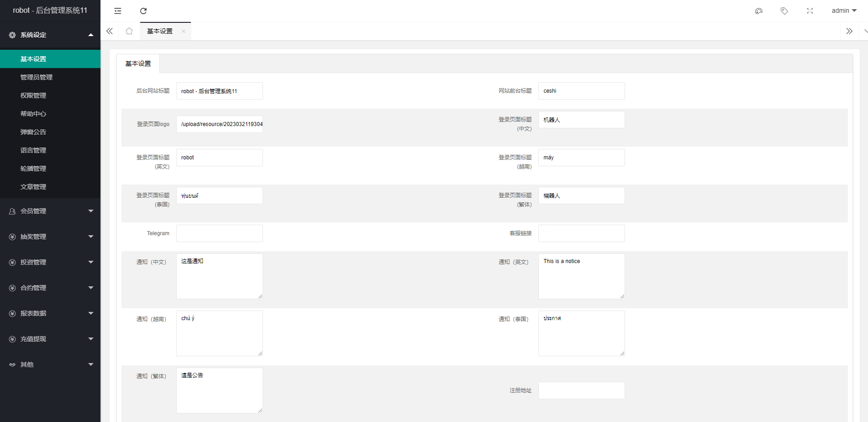This screenshot has width=868, height=422.
Task: Select 轮播管理 sidebar item
Action: tap(33, 169)
